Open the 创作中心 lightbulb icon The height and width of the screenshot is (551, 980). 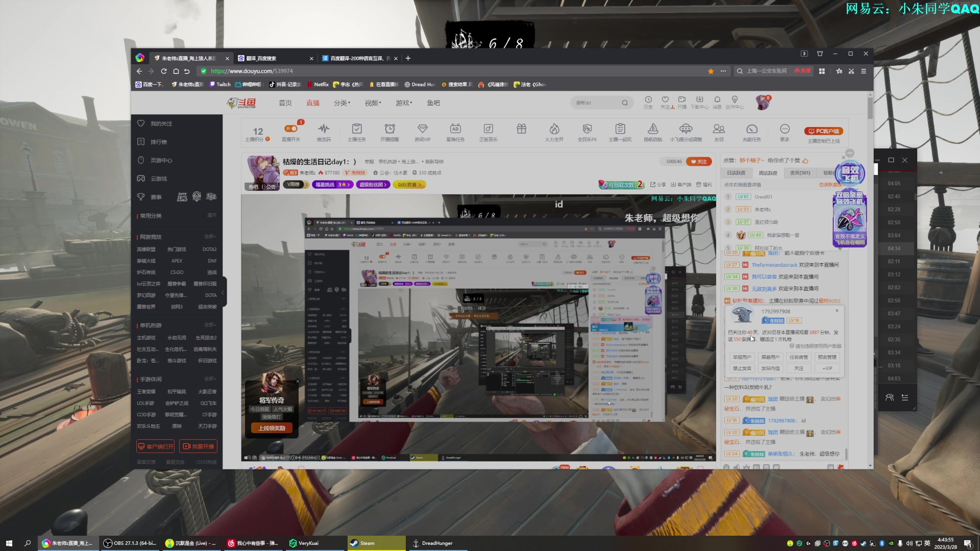[735, 102]
